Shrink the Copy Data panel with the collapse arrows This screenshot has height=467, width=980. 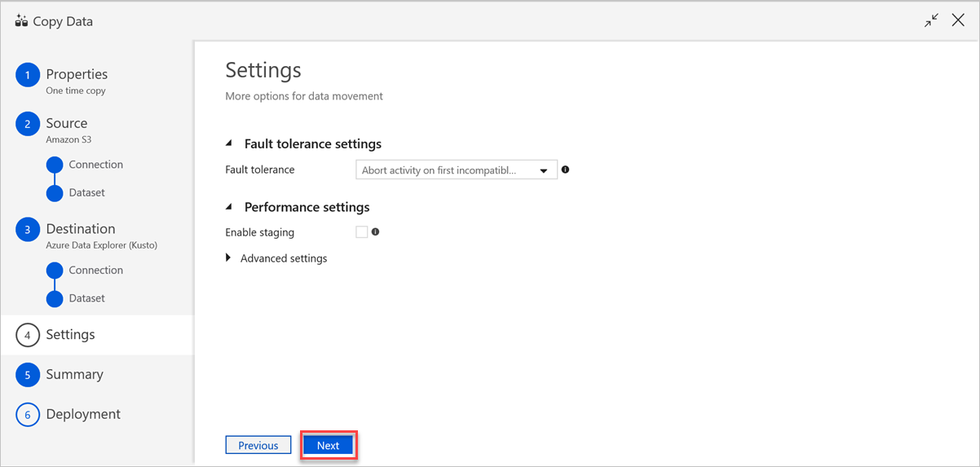(931, 21)
